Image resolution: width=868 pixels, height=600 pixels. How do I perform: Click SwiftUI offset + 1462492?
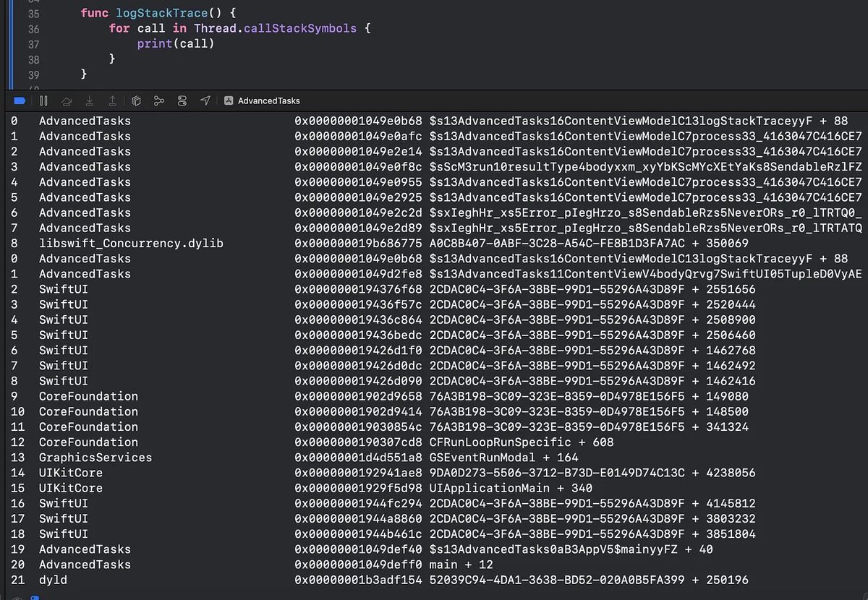point(723,366)
